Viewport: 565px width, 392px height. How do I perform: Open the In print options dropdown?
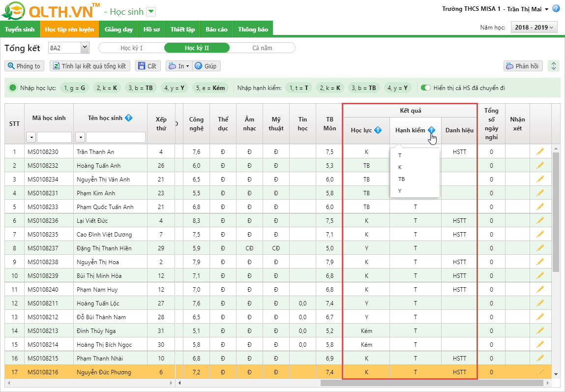click(x=178, y=66)
